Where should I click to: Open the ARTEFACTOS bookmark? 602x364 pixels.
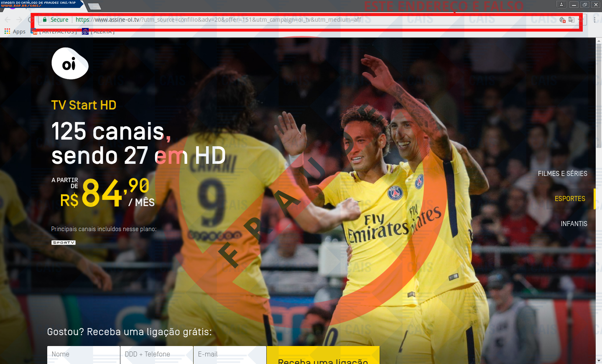(54, 32)
